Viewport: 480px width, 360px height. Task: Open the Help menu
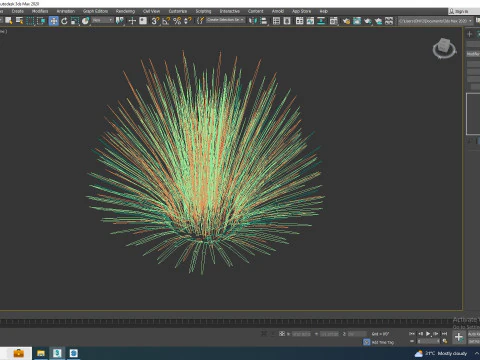(x=324, y=11)
